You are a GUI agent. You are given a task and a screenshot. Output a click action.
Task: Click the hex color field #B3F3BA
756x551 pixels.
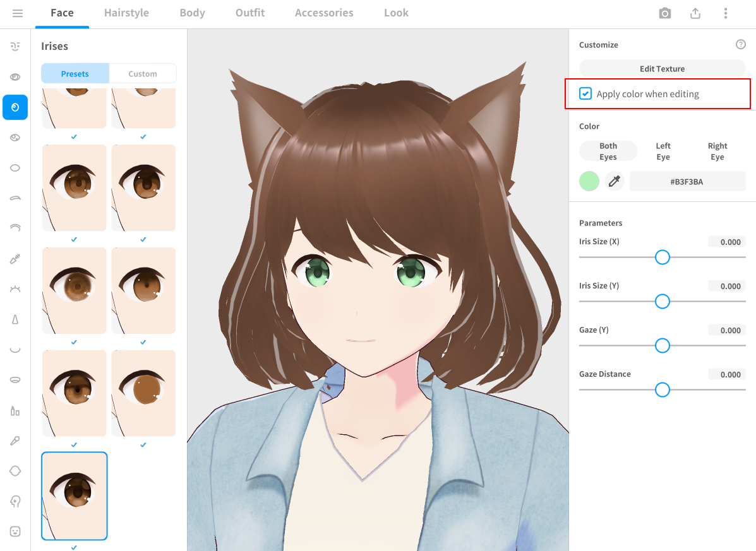pos(687,182)
